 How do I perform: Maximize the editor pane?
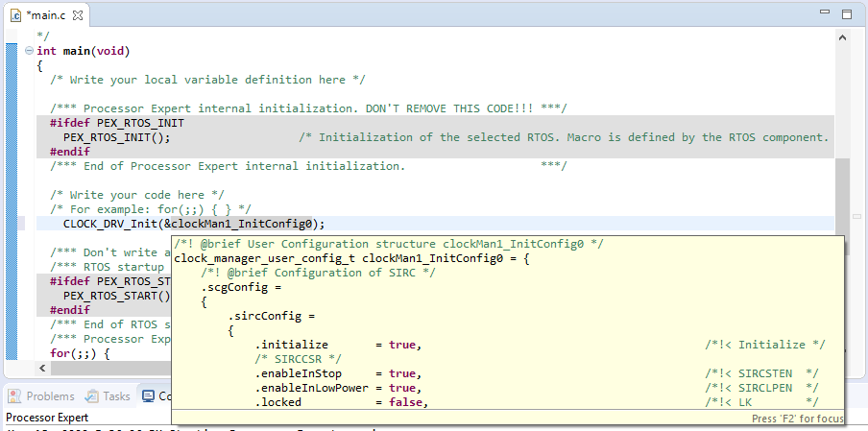point(847,14)
